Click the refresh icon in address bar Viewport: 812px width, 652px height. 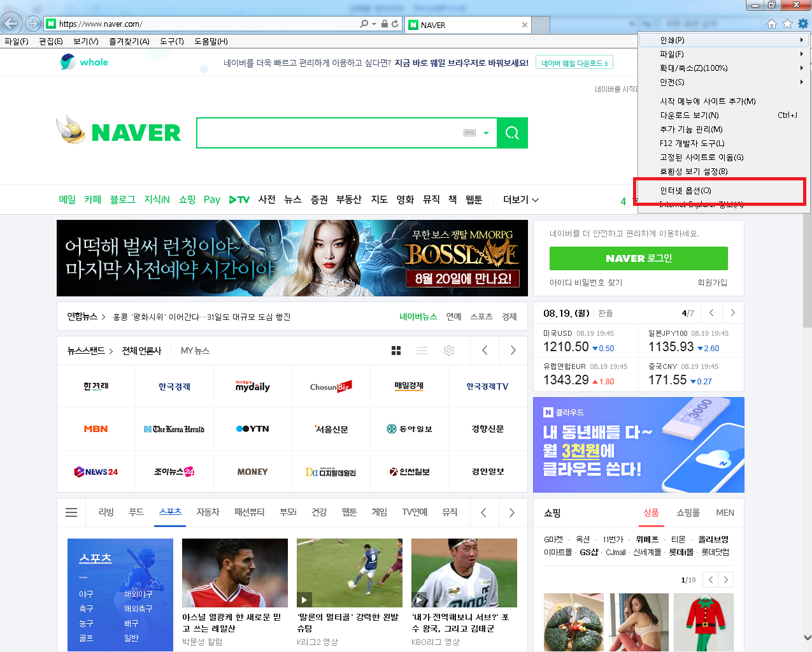395,24
